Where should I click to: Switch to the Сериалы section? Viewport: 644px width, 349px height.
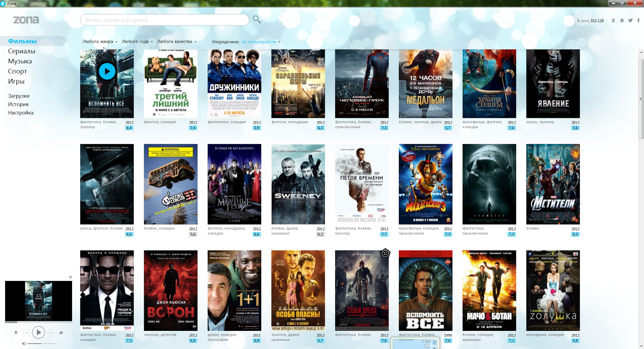(x=22, y=51)
